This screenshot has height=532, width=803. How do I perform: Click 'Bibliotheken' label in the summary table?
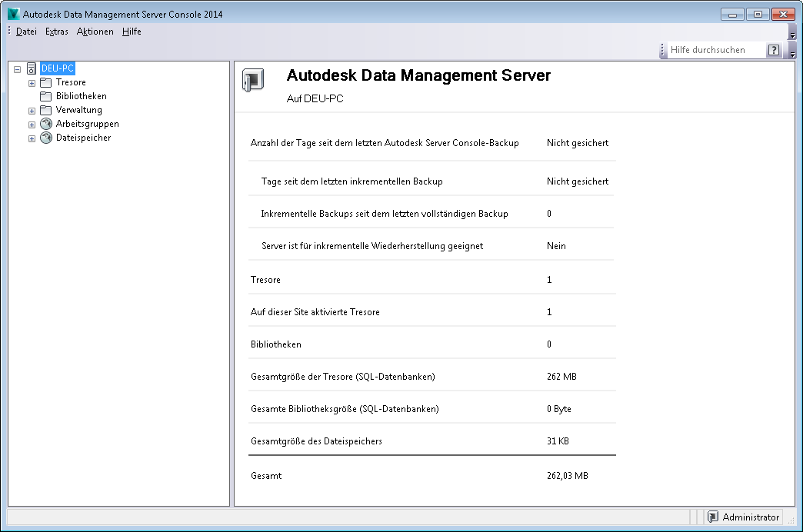click(275, 344)
